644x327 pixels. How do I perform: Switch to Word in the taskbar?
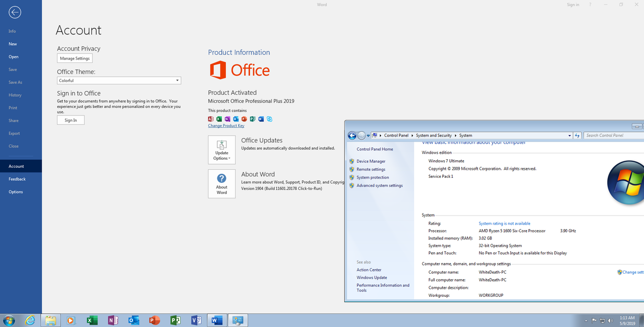(x=217, y=320)
